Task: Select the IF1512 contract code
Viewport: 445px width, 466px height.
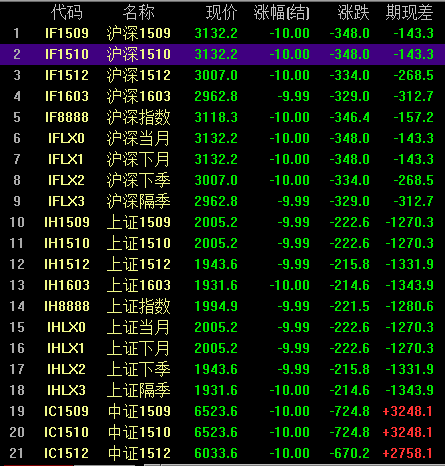Action: (x=67, y=75)
